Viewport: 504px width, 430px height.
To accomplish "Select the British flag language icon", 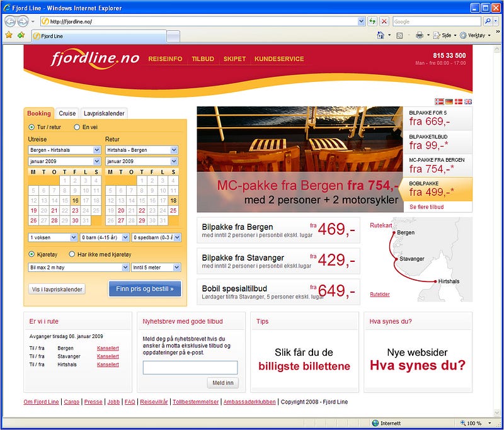I will [x=468, y=102].
